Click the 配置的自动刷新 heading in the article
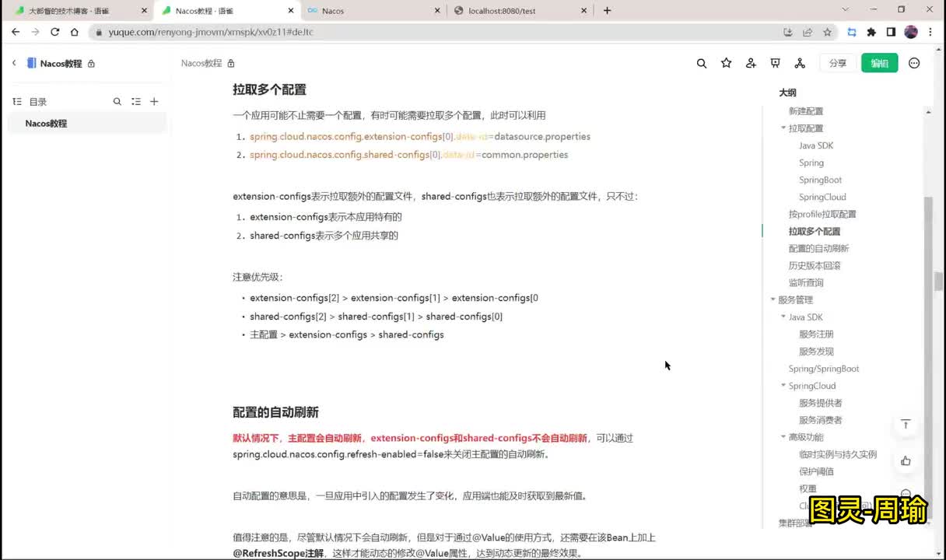The image size is (946, 560). tap(275, 412)
